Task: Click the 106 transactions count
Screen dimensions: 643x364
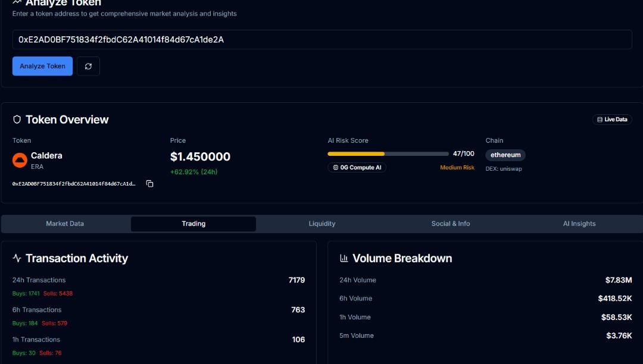Action: point(298,340)
